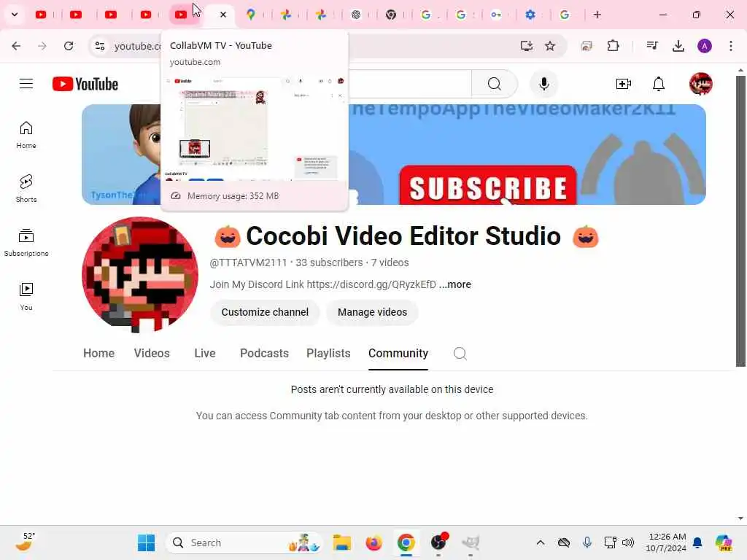This screenshot has width=747, height=560.
Task: Expand channel description with ...more
Action: click(454, 284)
